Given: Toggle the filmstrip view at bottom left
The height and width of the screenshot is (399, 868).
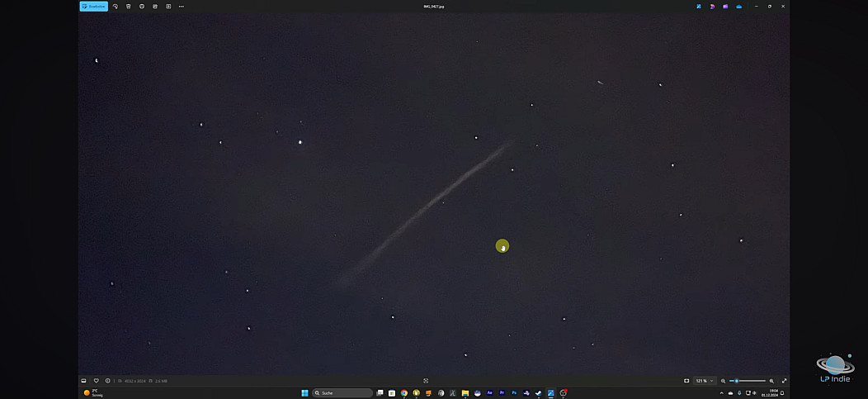Looking at the screenshot, I should pos(83,381).
